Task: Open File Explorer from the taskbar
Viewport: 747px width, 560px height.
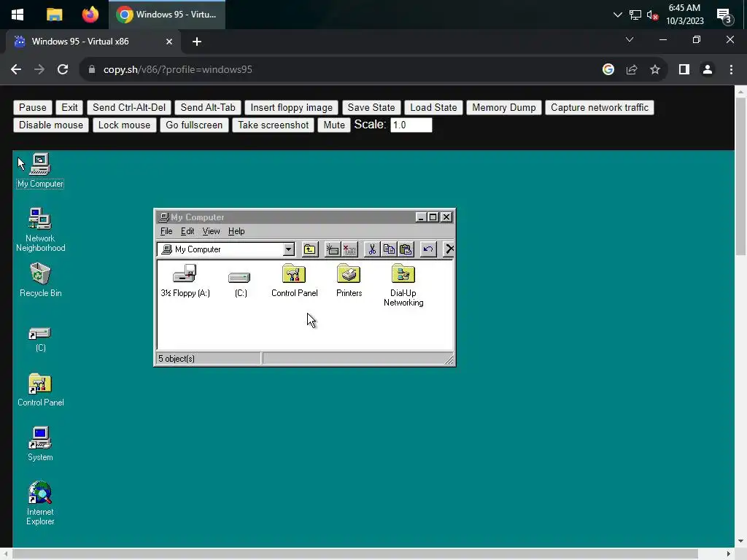Action: pyautogui.click(x=54, y=15)
